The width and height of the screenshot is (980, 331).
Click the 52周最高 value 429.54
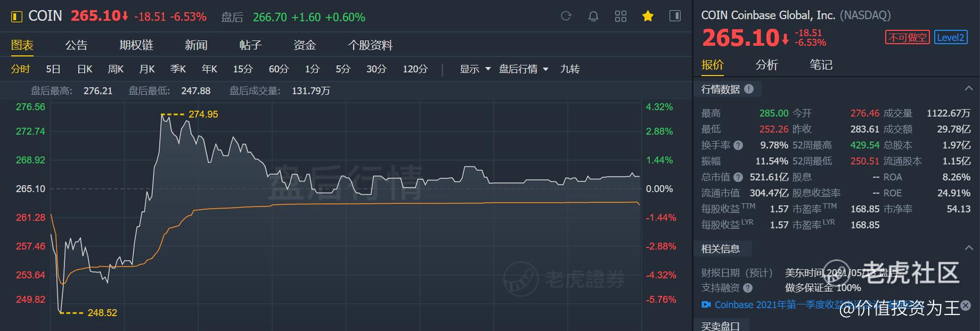pos(865,145)
